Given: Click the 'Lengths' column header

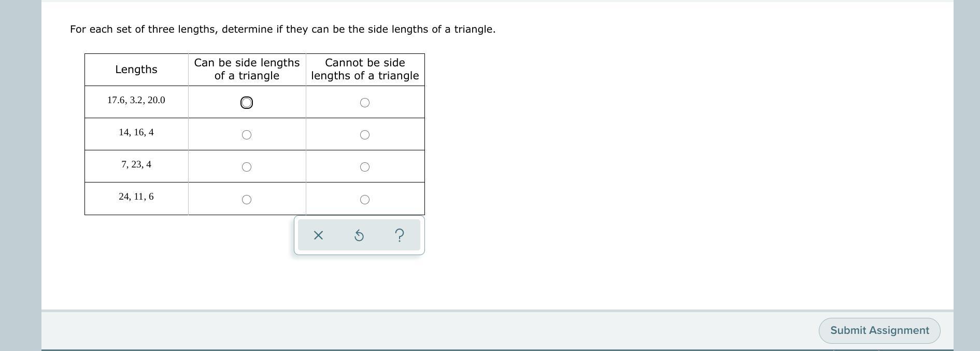Looking at the screenshot, I should (136, 69).
